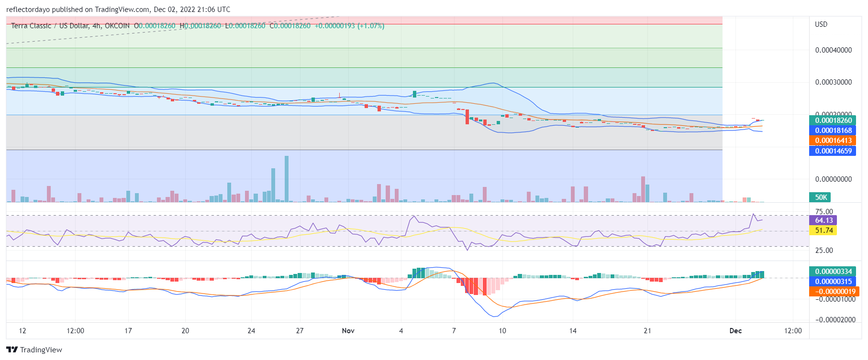Click the 0.00000000 price axis value
Image resolution: width=868 pixels, height=360 pixels.
[x=834, y=179]
